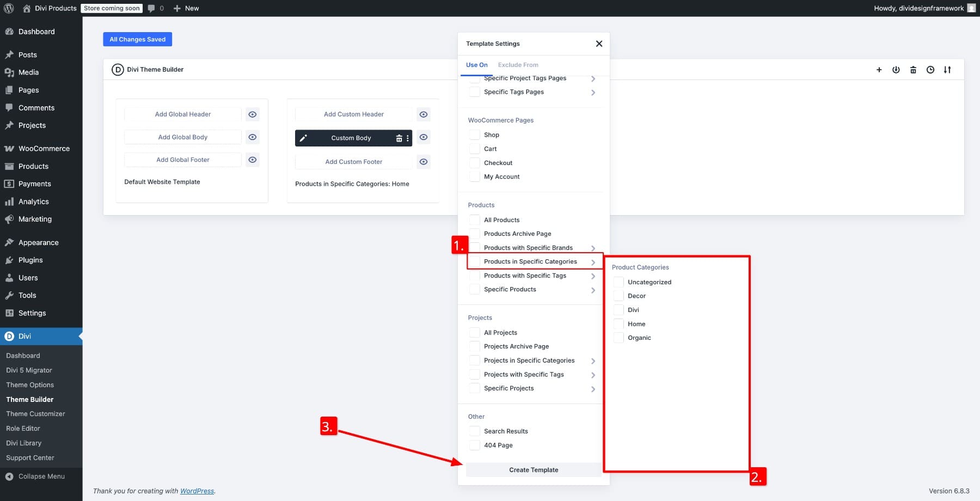
Task: Check the Home product category checkbox
Action: pos(618,324)
